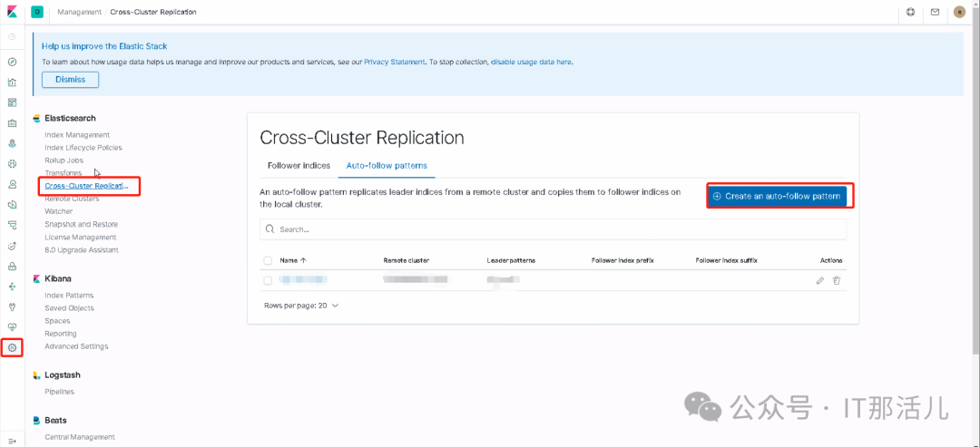Open Index Lifecycle Policies
The width and height of the screenshot is (980, 447).
click(x=83, y=148)
